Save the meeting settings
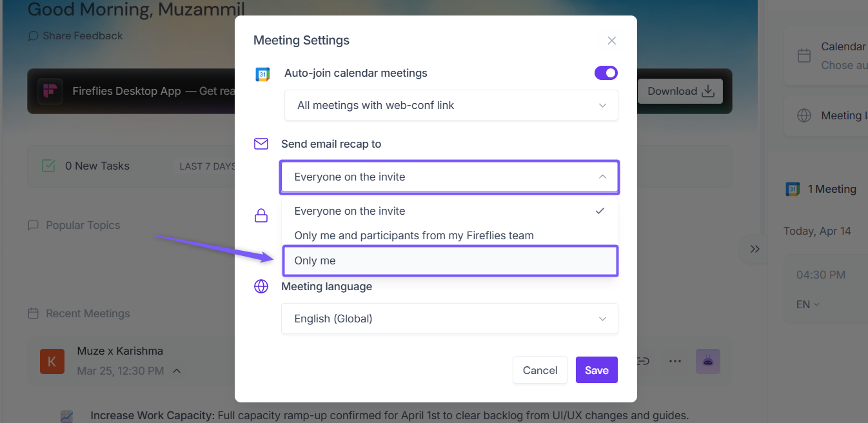Image resolution: width=868 pixels, height=423 pixels. pyautogui.click(x=597, y=370)
